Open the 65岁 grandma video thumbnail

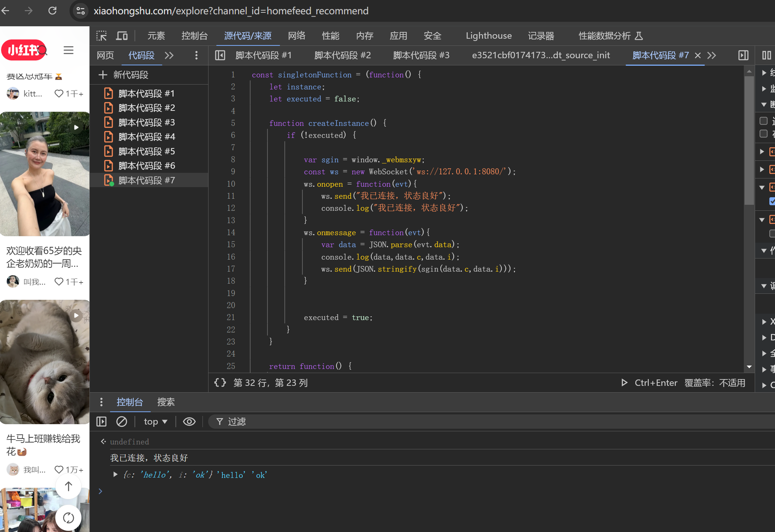(45, 174)
